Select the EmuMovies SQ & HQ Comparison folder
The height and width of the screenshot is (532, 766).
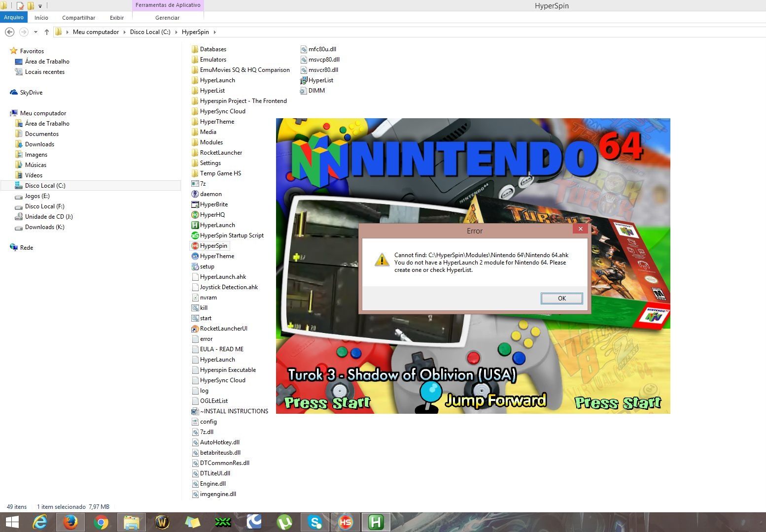click(241, 70)
